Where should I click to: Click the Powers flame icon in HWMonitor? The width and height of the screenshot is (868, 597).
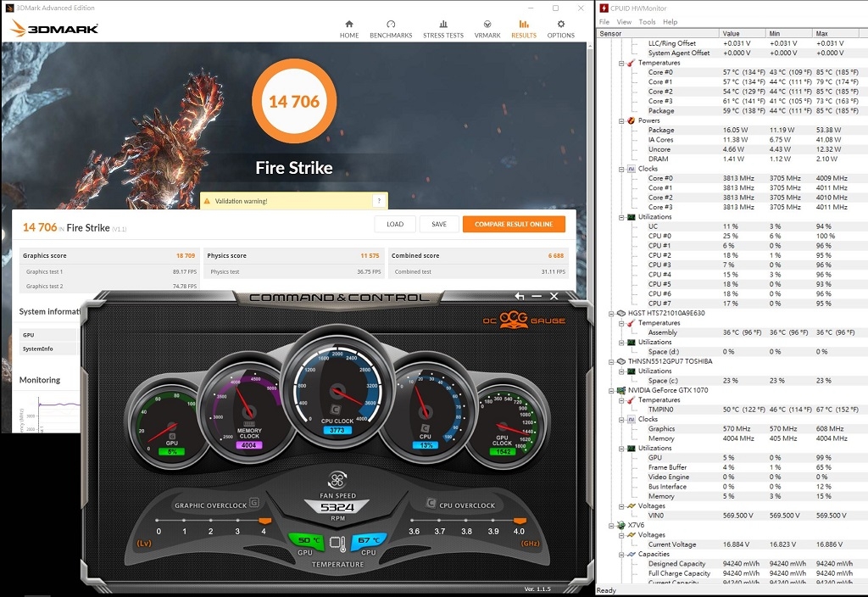631,120
